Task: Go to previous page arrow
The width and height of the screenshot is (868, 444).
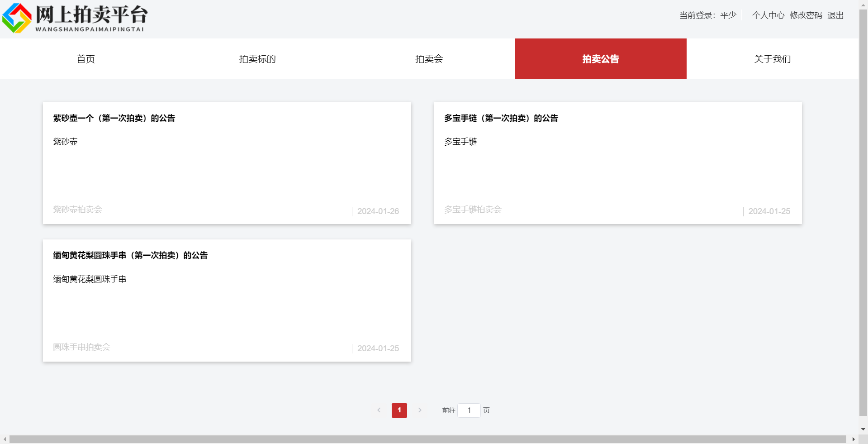Action: tap(379, 411)
